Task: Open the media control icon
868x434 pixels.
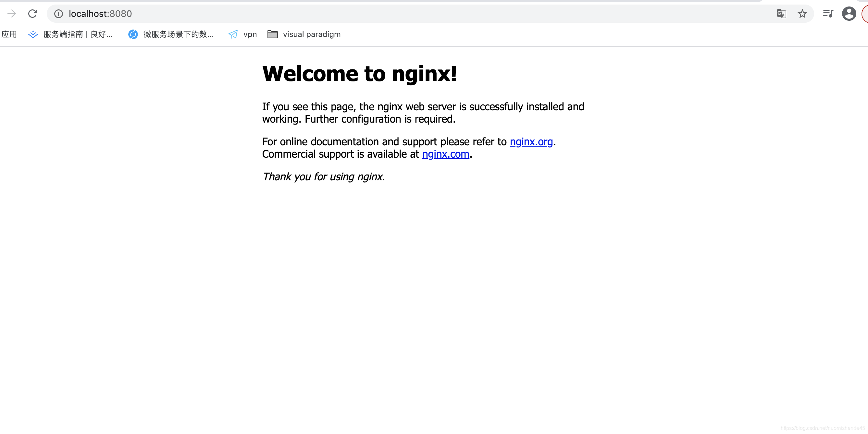Action: click(x=827, y=14)
